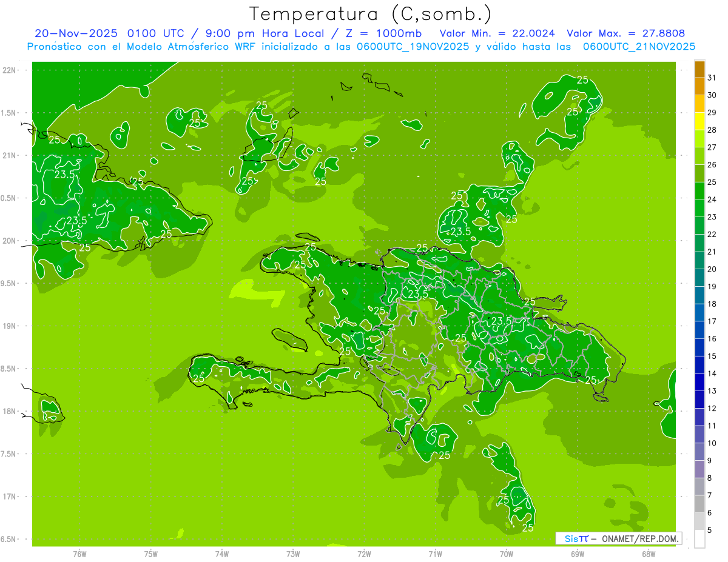The height and width of the screenshot is (562, 728).
Task: Click the longitude axis label '71W'
Action: coord(435,554)
